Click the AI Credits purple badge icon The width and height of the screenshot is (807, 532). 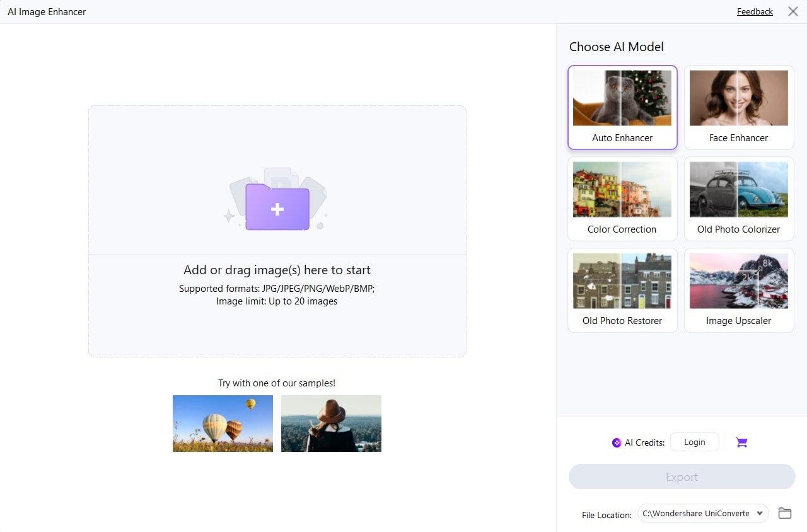tap(617, 442)
